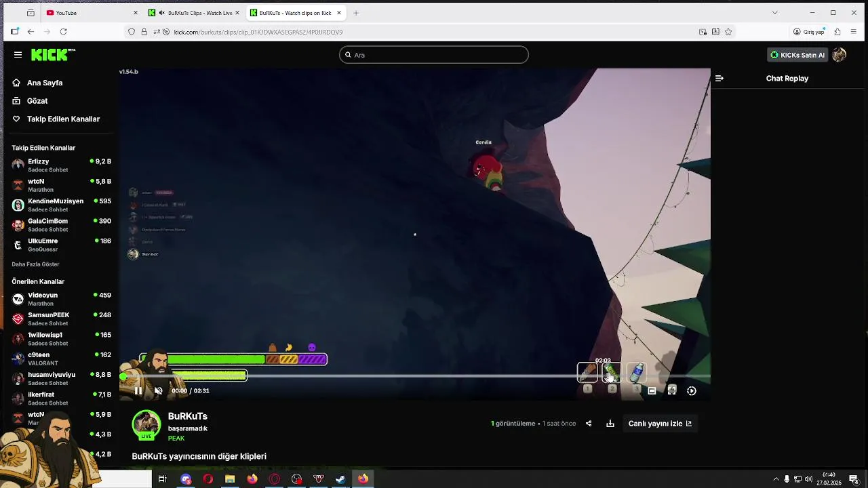The height and width of the screenshot is (488, 868).
Task: Click the Önerilen Kanallar heading
Action: click(x=38, y=282)
